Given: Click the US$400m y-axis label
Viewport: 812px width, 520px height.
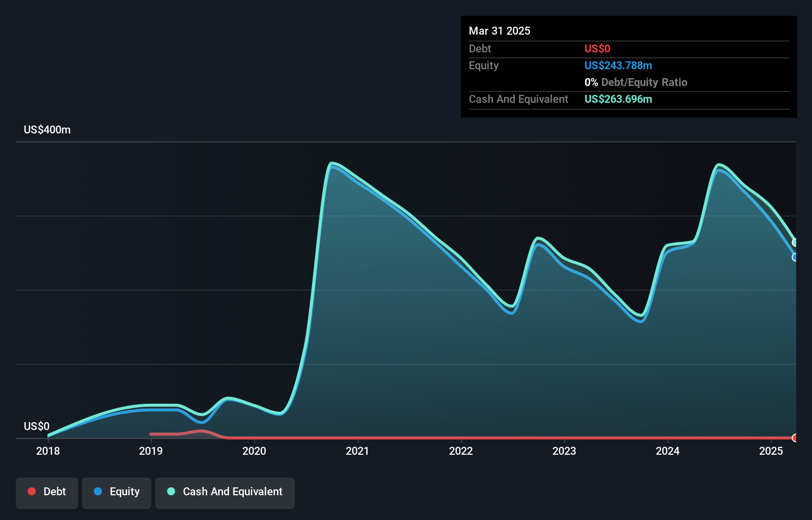Looking at the screenshot, I should pos(47,130).
